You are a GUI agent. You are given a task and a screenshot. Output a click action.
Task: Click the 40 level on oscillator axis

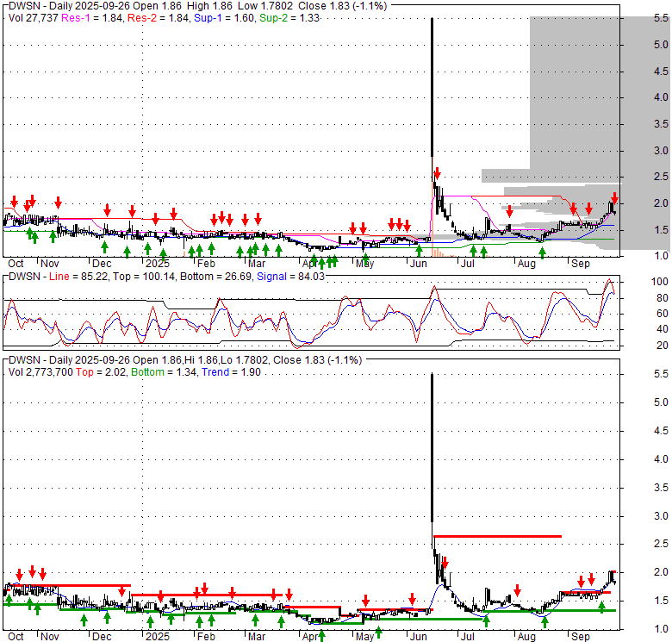pos(663,329)
